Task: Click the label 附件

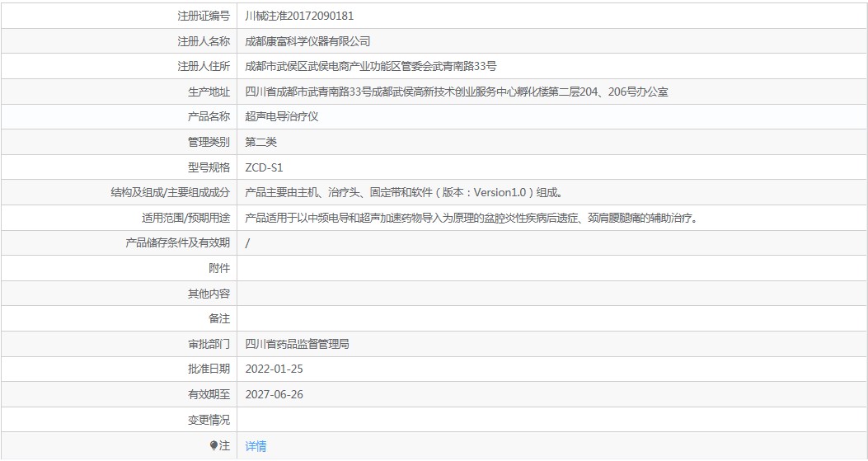Action: click(x=219, y=269)
